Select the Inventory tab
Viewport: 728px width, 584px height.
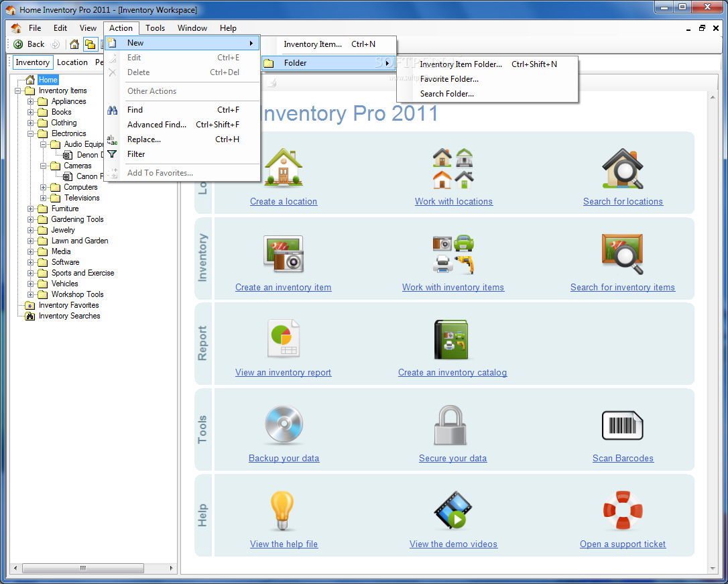tap(32, 62)
